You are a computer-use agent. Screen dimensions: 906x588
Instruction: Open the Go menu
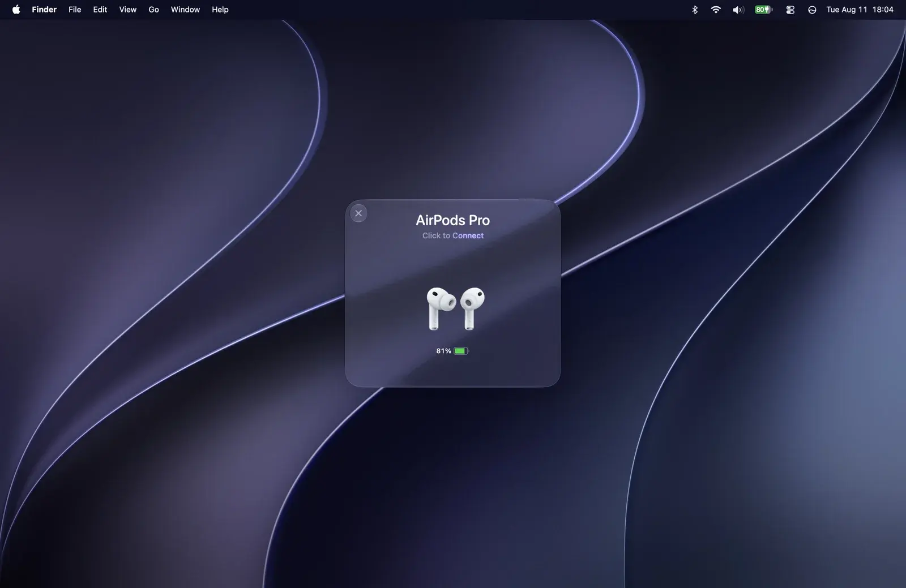pyautogui.click(x=153, y=10)
